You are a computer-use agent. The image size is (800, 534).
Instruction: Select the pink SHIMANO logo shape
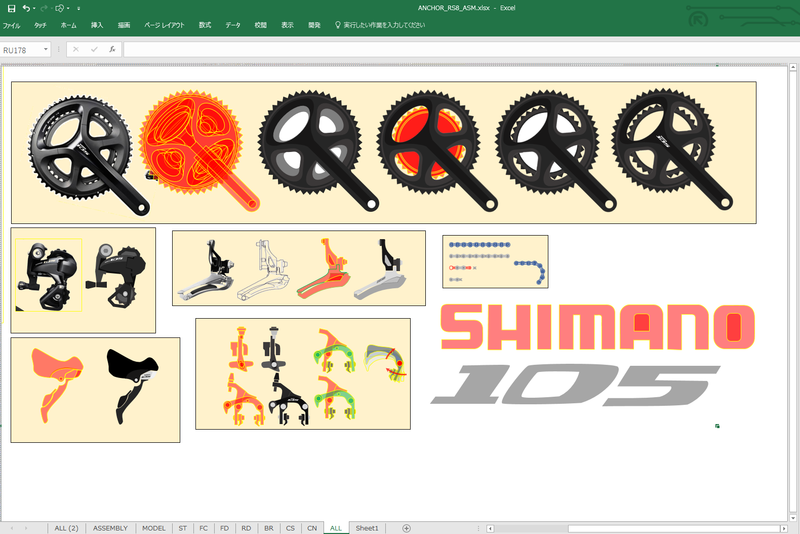click(x=598, y=327)
